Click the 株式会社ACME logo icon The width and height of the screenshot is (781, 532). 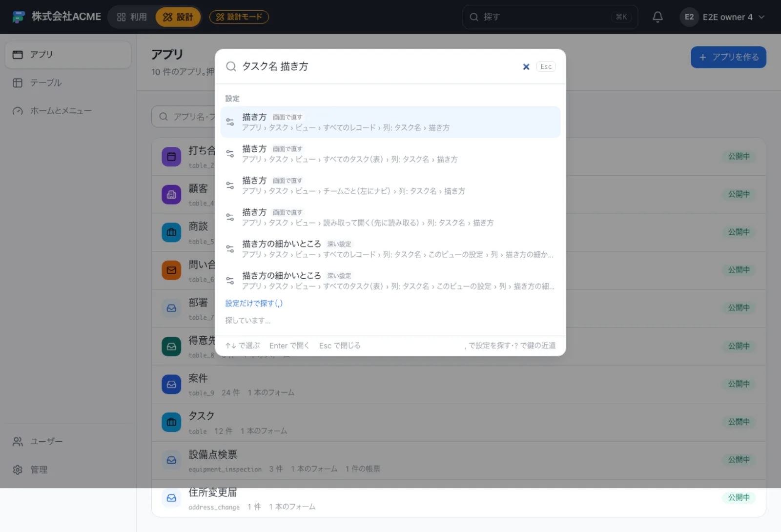[19, 17]
